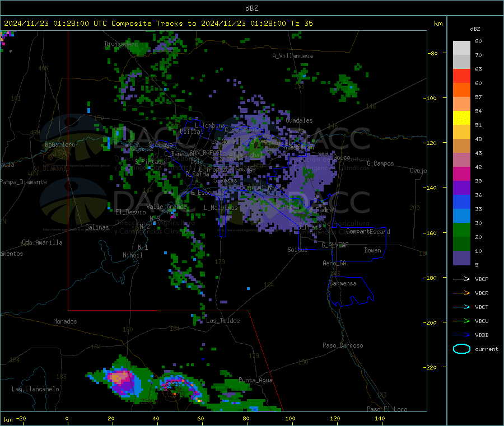Select the red 60-65 dBZ color swatch
Screen dimensions: 504x426
coord(461,76)
